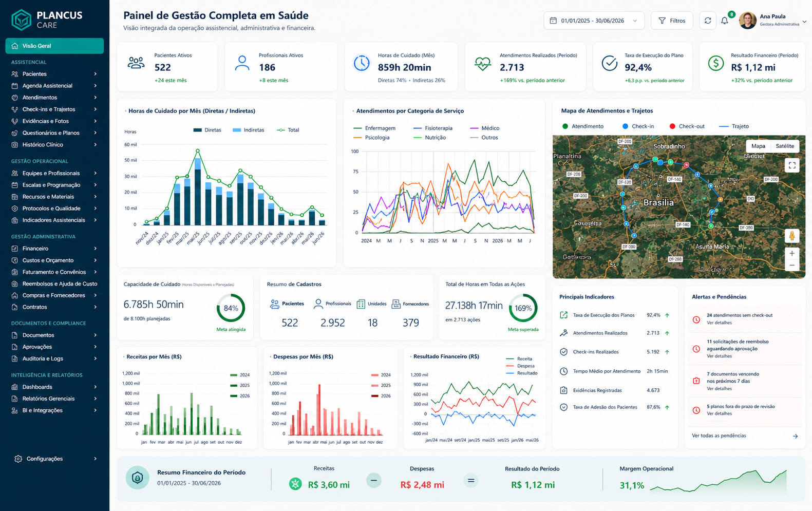Toggle the Fisioterapia legend series
This screenshot has width=812, height=511.
point(432,128)
